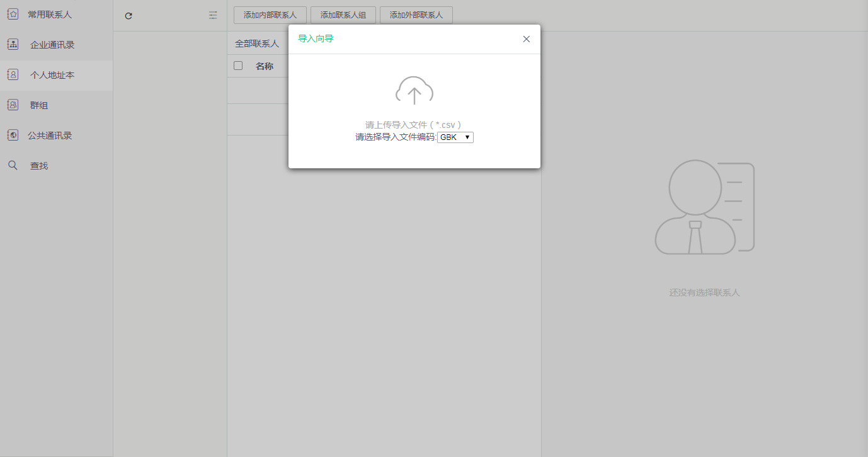This screenshot has width=868, height=457.
Task: Refresh the contact list
Action: click(x=128, y=16)
